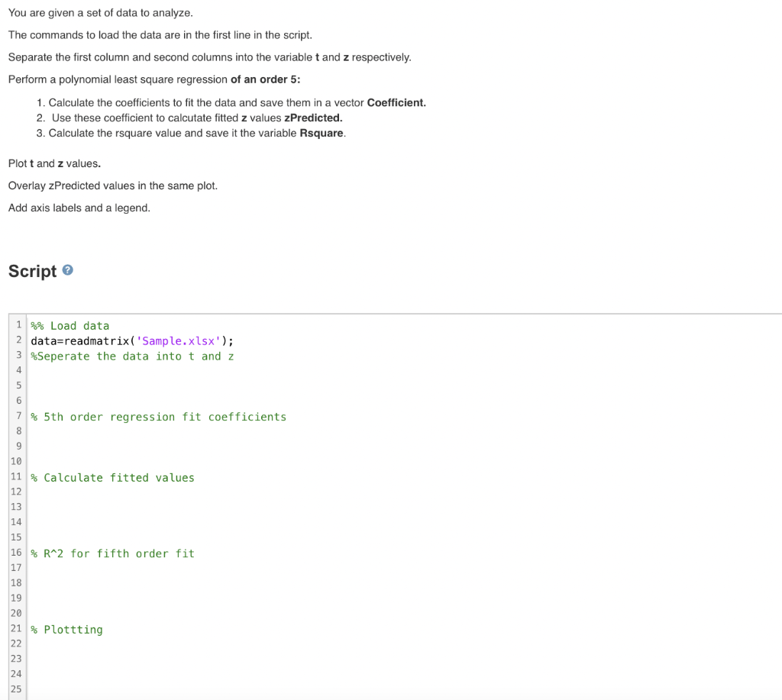
Task: Click the 'commands to load the data' sentence
Action: click(x=160, y=35)
